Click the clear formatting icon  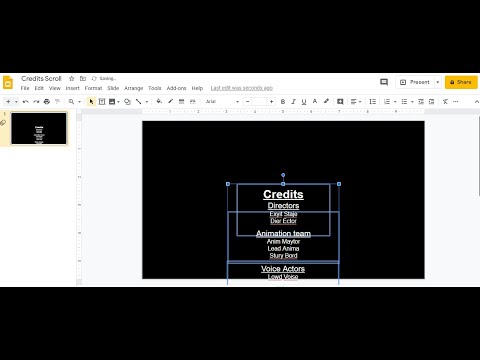(445, 101)
